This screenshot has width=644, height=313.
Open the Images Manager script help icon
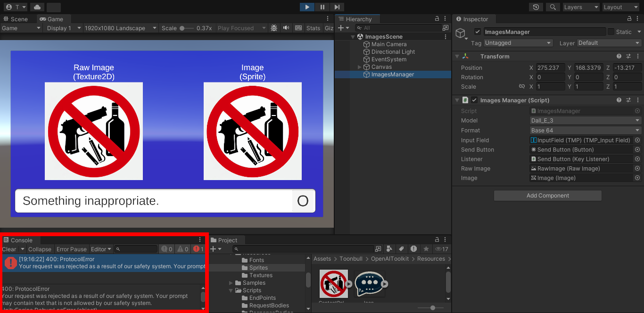pyautogui.click(x=619, y=100)
